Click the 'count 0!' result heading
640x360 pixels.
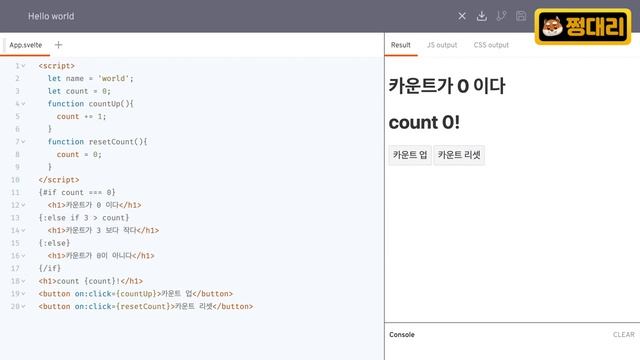coord(424,122)
